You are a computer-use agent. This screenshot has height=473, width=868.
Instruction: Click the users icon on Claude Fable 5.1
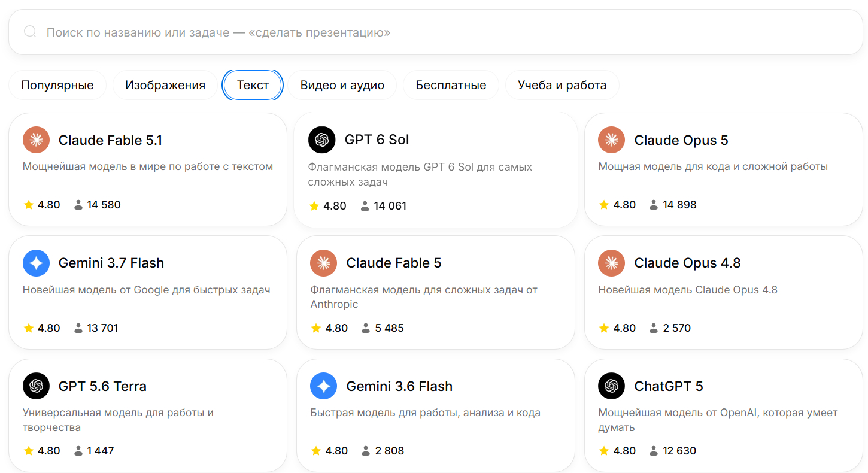78,205
